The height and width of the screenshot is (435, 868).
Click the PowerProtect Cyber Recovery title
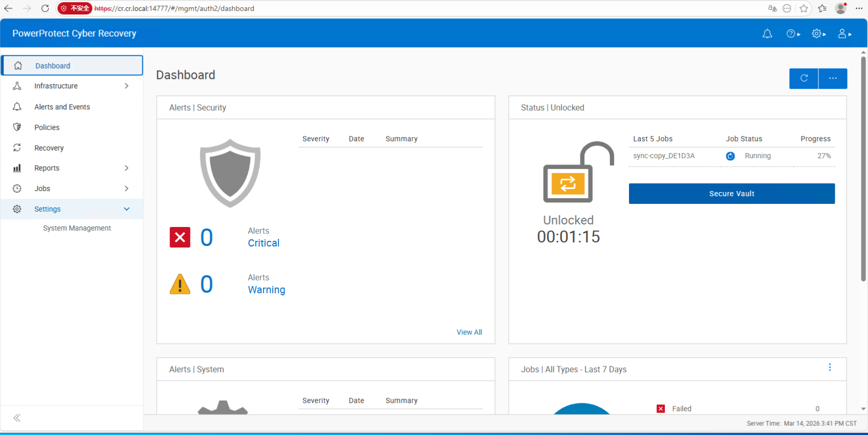point(74,33)
